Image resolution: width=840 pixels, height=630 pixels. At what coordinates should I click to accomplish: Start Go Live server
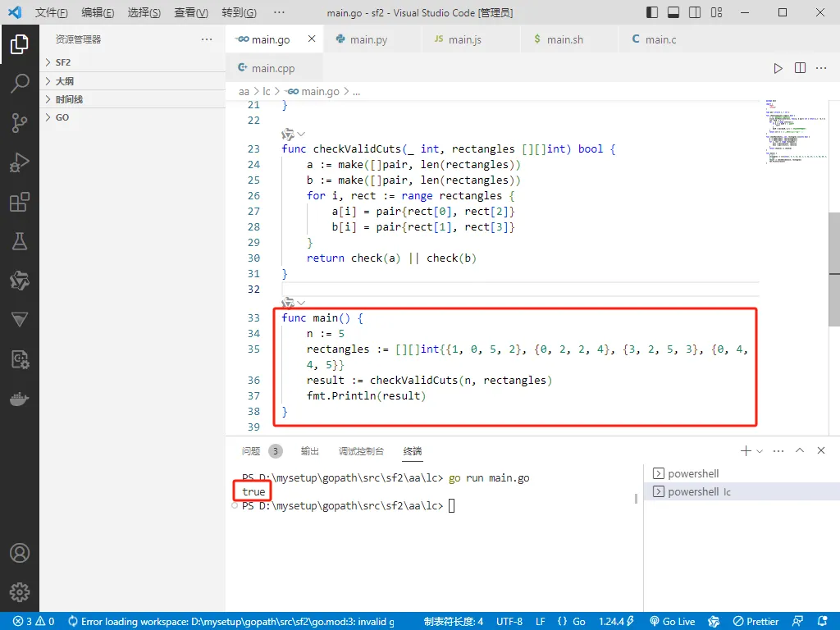click(x=673, y=622)
